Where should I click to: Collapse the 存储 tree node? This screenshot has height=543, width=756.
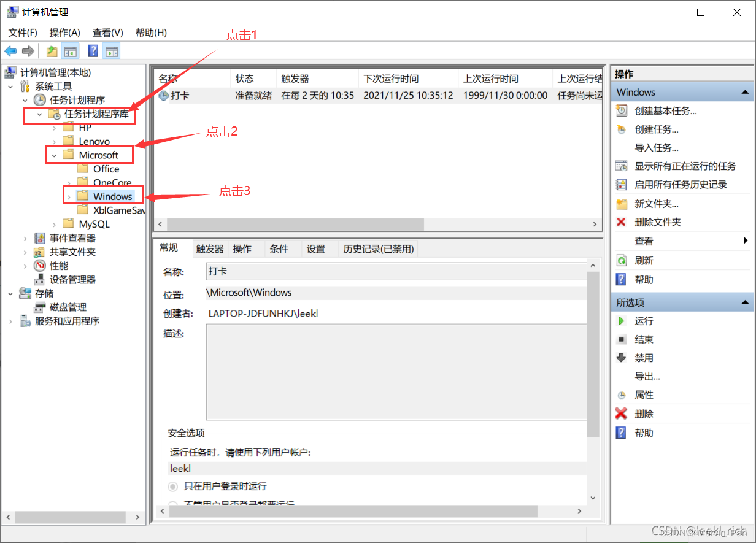(x=10, y=293)
